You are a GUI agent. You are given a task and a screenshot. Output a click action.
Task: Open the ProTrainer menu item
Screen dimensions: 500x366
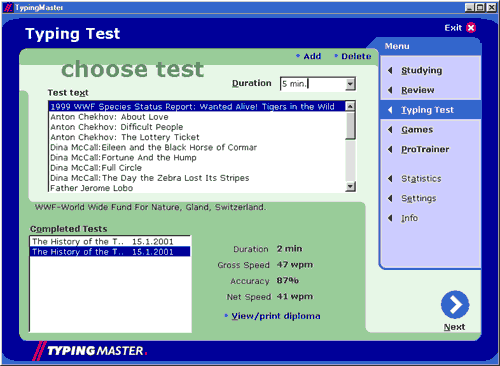point(425,149)
